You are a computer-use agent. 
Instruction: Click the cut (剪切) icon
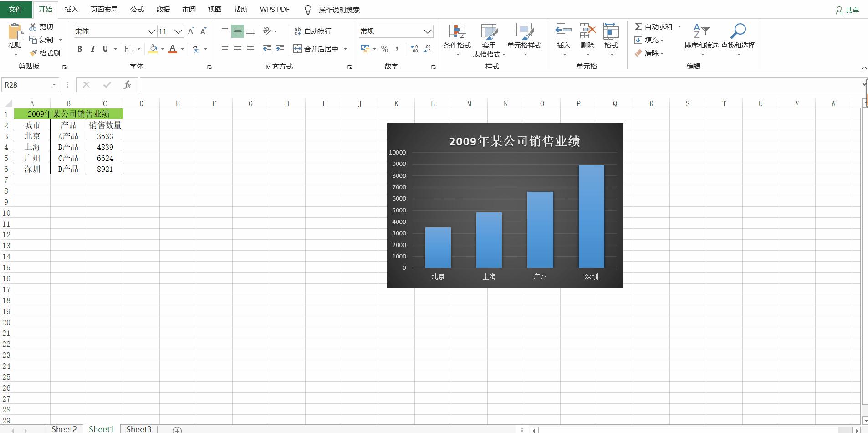pyautogui.click(x=33, y=26)
